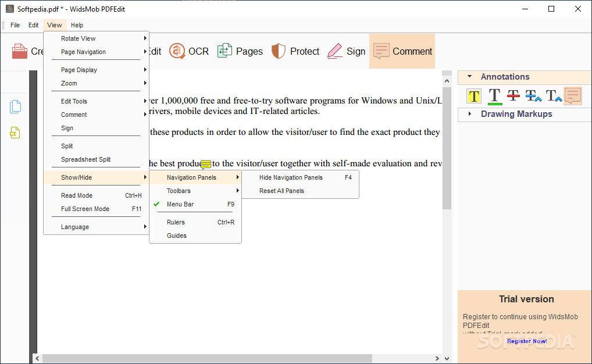This screenshot has height=364, width=592.
Task: Select the Insert text caret annotation tool
Action: [554, 95]
